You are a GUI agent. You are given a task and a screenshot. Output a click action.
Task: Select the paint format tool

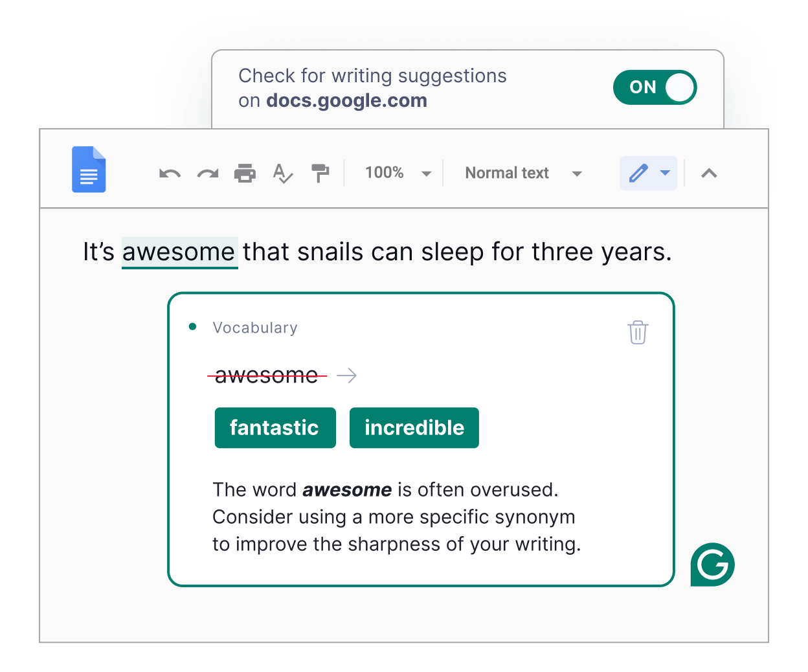[x=320, y=174]
